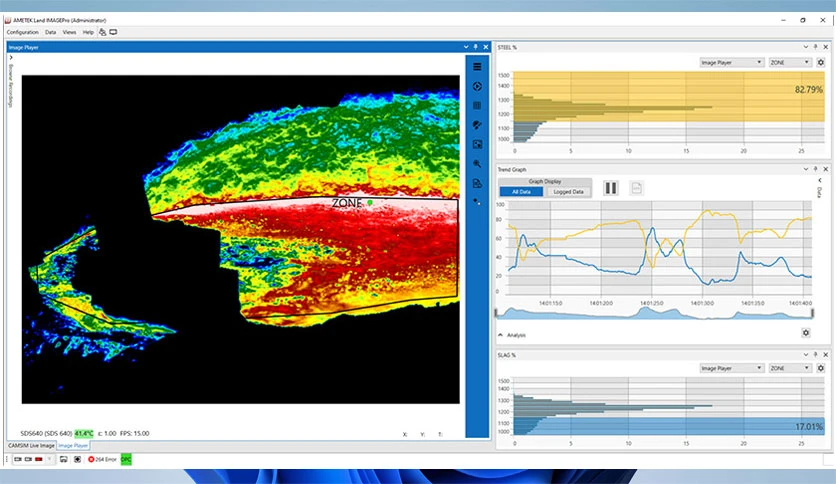Open Image Player panel options chevron

click(x=465, y=47)
